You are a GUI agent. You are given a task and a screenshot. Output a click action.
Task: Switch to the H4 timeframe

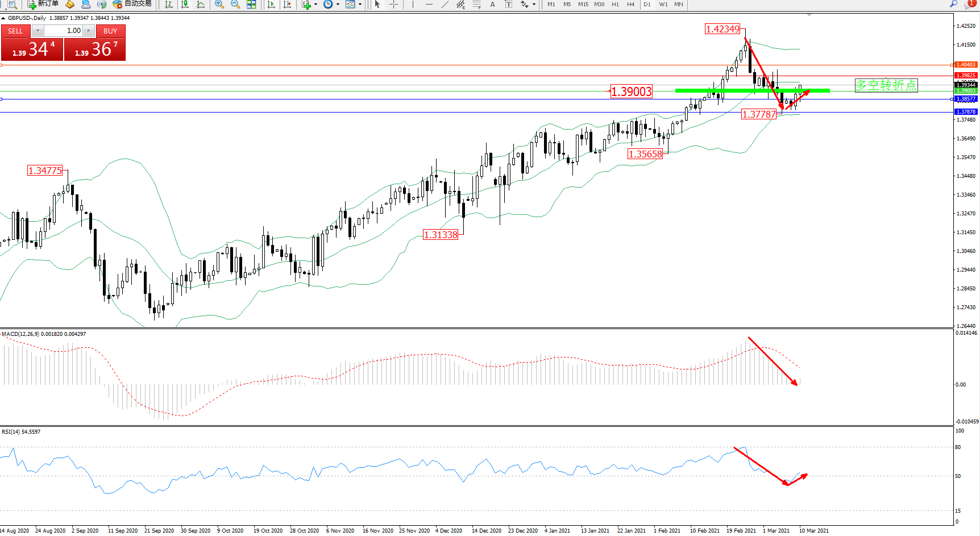(x=630, y=5)
